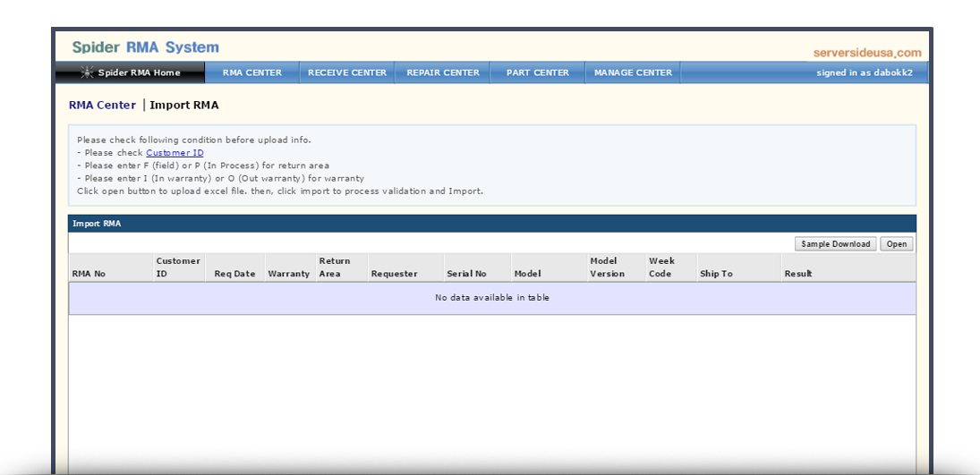Click the Model column header
Screen dimensions: 980x475
(549, 267)
